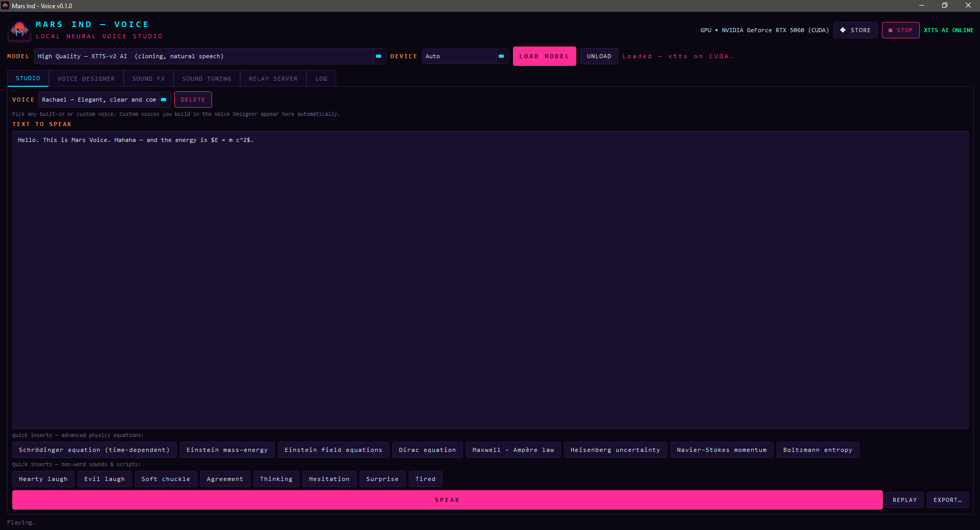Open the Device dropdown arrow
The width and height of the screenshot is (980, 530).
pos(501,56)
